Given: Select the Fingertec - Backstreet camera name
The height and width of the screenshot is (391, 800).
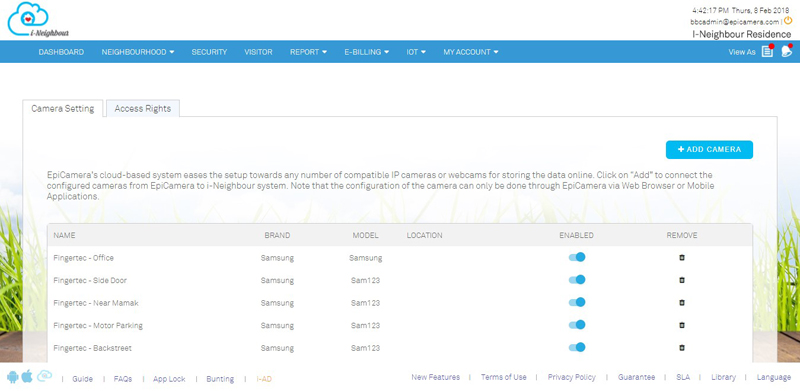Looking at the screenshot, I should point(92,348).
